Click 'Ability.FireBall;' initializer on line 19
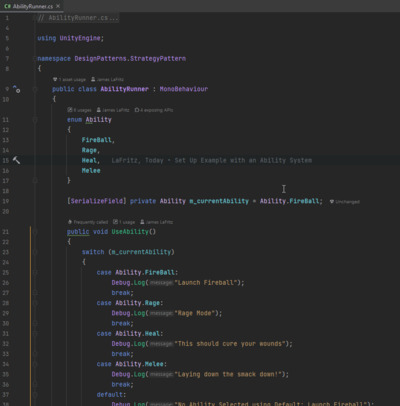Image resolution: width=400 pixels, height=406 pixels. (291, 201)
